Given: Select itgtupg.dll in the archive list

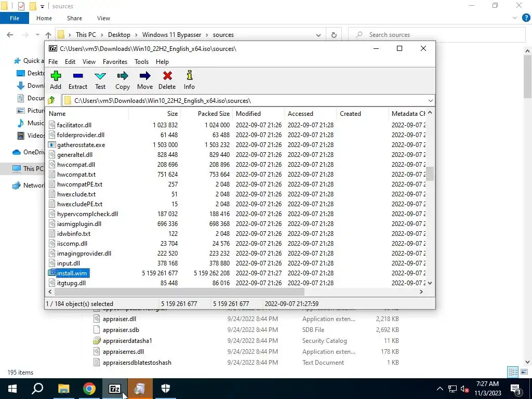Looking at the screenshot, I should 71,283.
